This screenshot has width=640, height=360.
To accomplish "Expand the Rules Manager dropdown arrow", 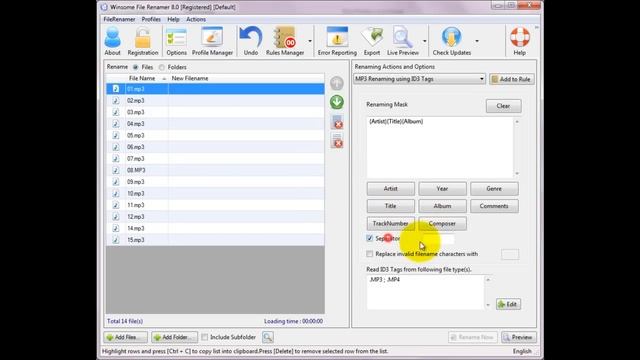I will pos(310,41).
